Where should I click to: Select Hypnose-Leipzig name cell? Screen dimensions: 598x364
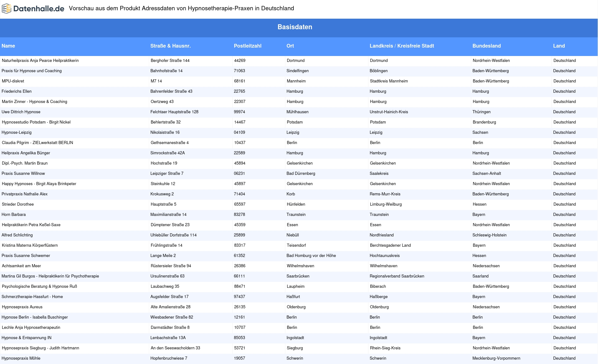pyautogui.click(x=17, y=133)
